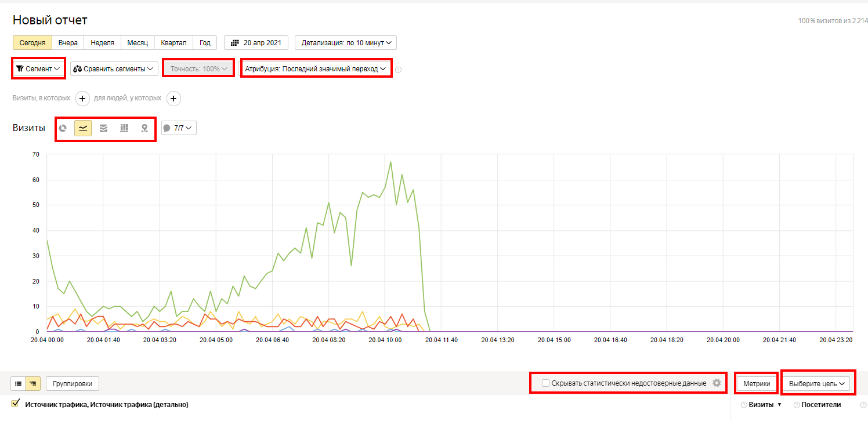Click the '20.04 10:00' x-axis label
This screenshot has width=868, height=421.
pos(385,340)
